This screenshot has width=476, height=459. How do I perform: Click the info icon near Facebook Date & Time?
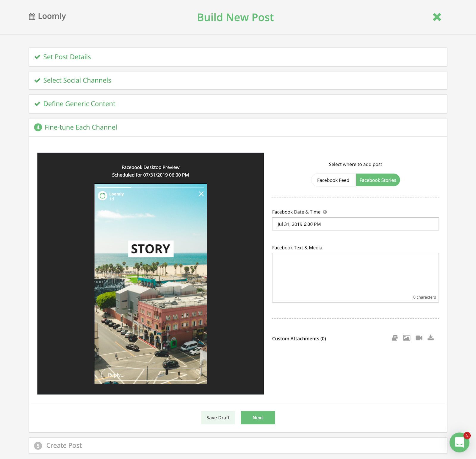coord(325,212)
